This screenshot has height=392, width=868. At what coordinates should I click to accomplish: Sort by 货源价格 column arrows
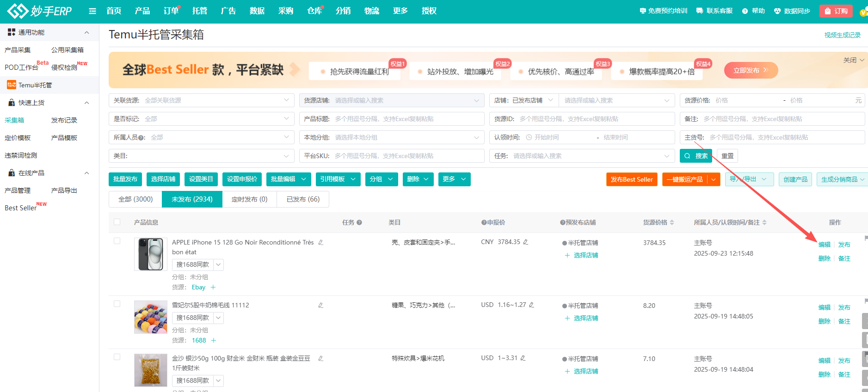click(x=672, y=222)
